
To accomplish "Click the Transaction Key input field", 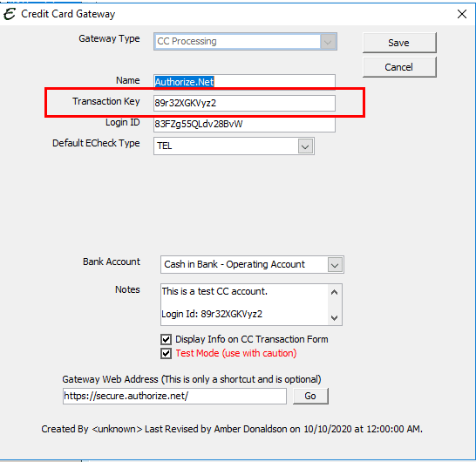I will pos(244,103).
